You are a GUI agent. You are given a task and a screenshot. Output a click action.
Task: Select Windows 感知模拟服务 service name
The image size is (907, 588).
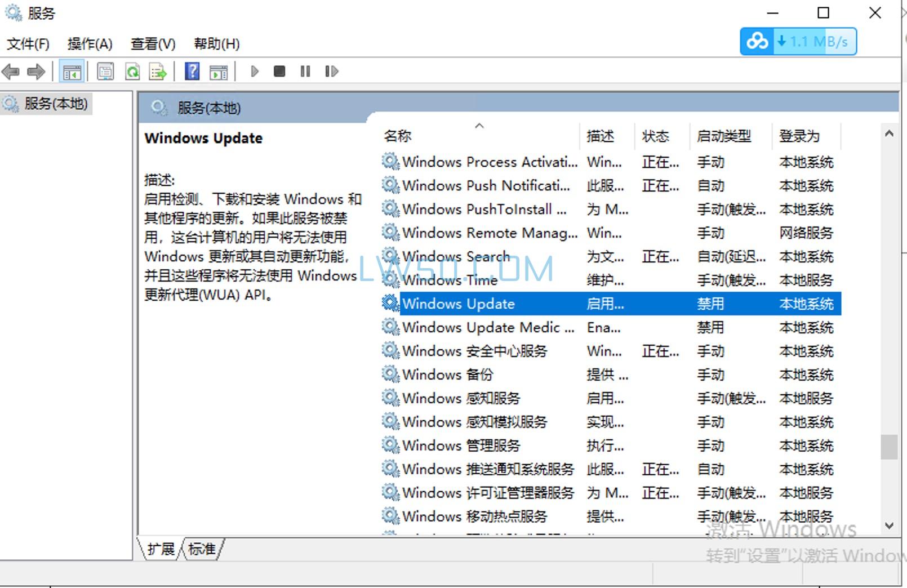(x=475, y=422)
